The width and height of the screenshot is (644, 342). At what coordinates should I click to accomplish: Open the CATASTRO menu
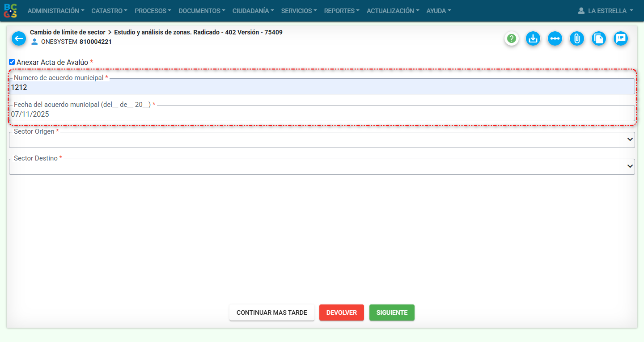coord(109,11)
